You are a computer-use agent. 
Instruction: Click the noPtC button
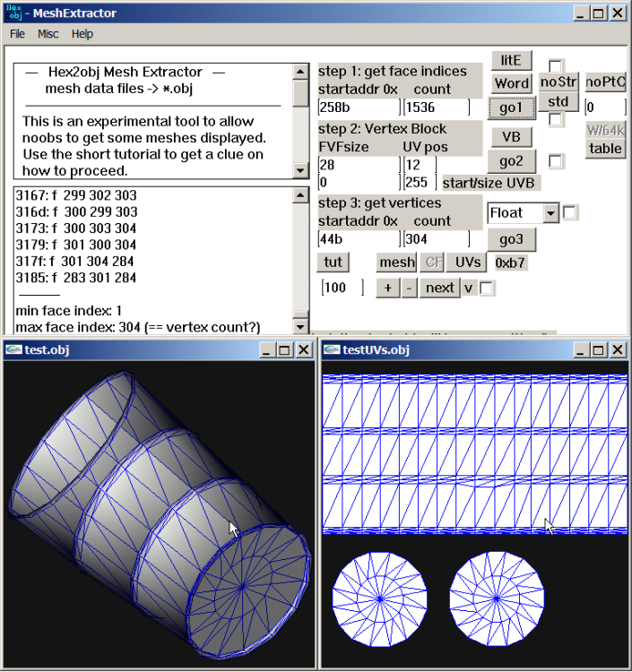tap(605, 82)
